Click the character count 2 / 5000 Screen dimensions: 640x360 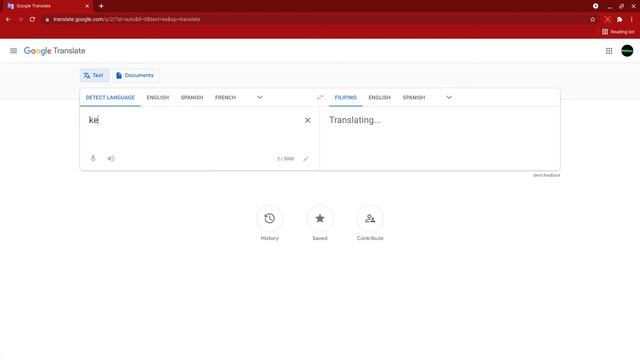pos(285,158)
